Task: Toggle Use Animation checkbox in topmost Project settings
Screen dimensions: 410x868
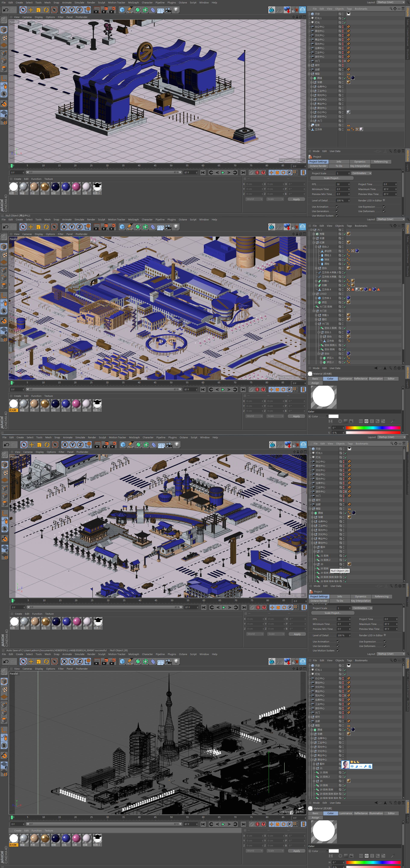Action: click(337, 207)
